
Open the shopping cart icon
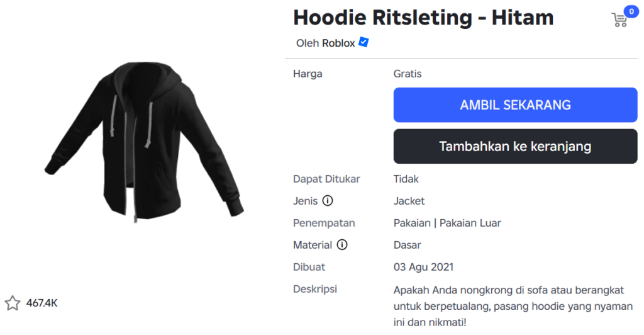(x=619, y=20)
